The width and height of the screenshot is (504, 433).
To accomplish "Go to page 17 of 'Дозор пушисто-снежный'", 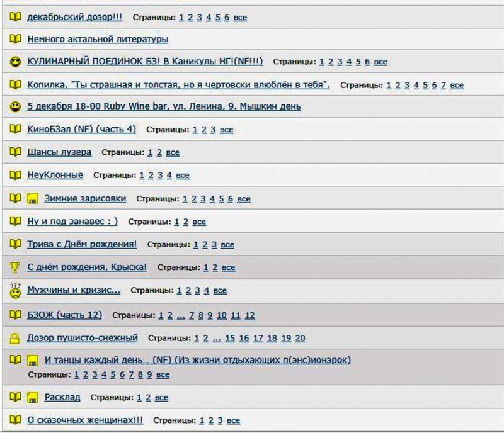I will point(258,338).
